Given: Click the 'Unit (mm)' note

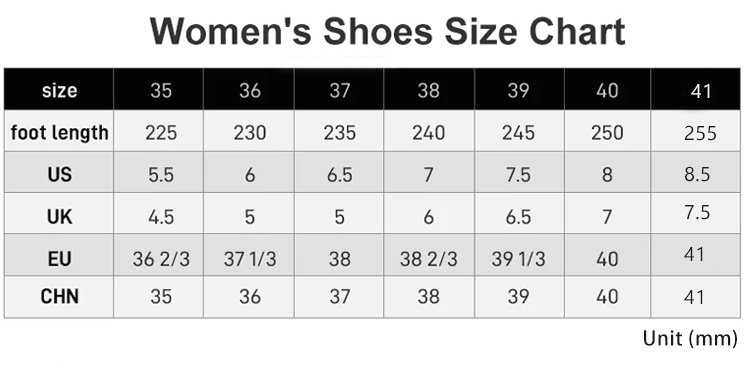Looking at the screenshot, I should click(x=690, y=338).
